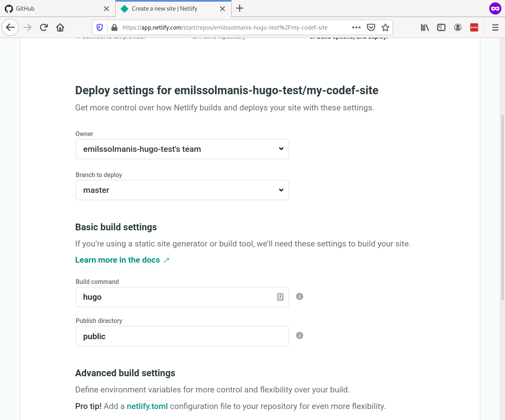Click the Owner field label

pyautogui.click(x=84, y=134)
